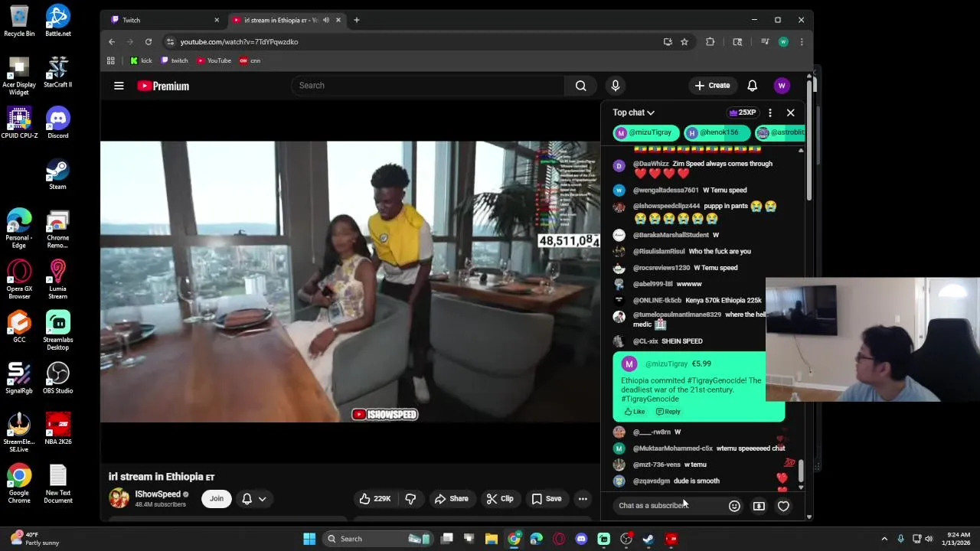Select the @mizuTigray pinned super chat chip
This screenshot has width=980, height=551.
click(645, 132)
